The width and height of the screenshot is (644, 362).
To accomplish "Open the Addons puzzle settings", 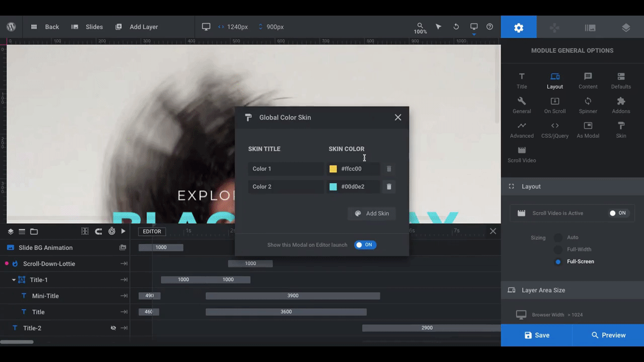I will coord(621,105).
